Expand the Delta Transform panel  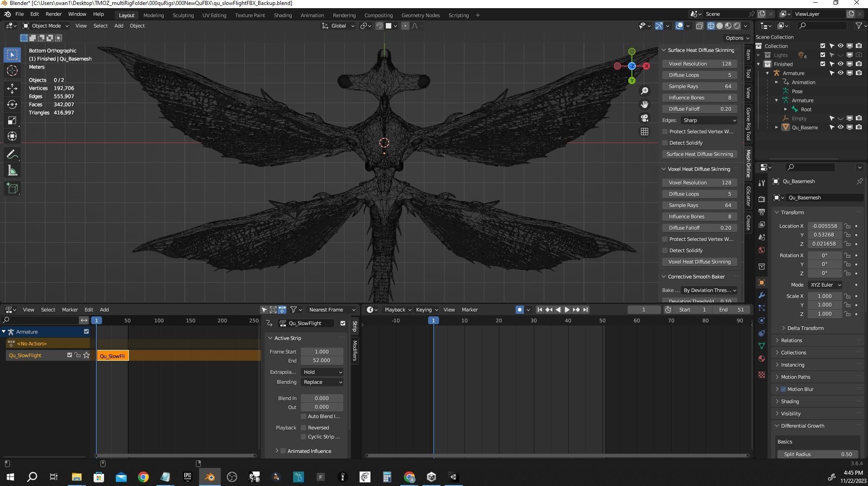(x=805, y=328)
